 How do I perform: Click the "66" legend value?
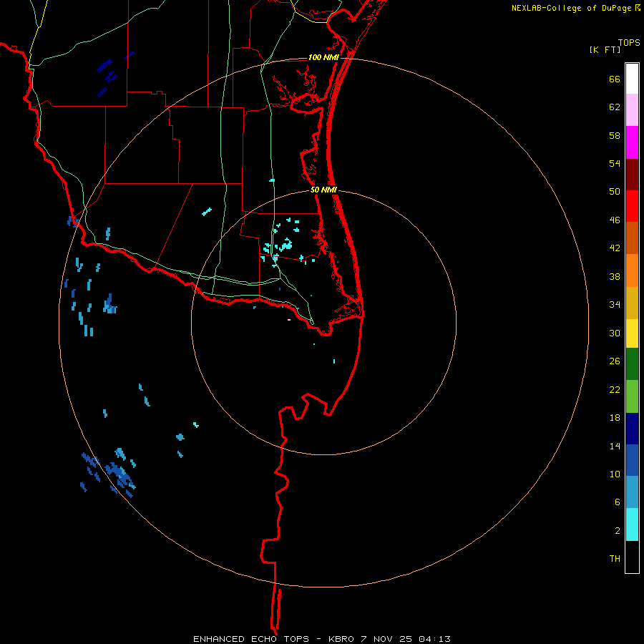615,79
